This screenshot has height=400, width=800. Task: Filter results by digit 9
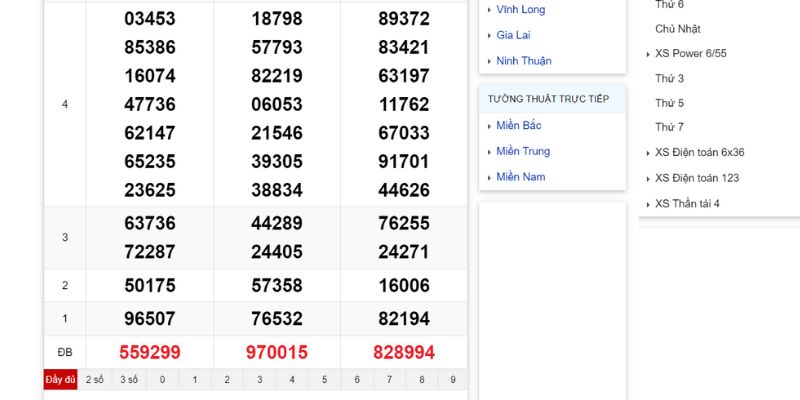(x=453, y=380)
